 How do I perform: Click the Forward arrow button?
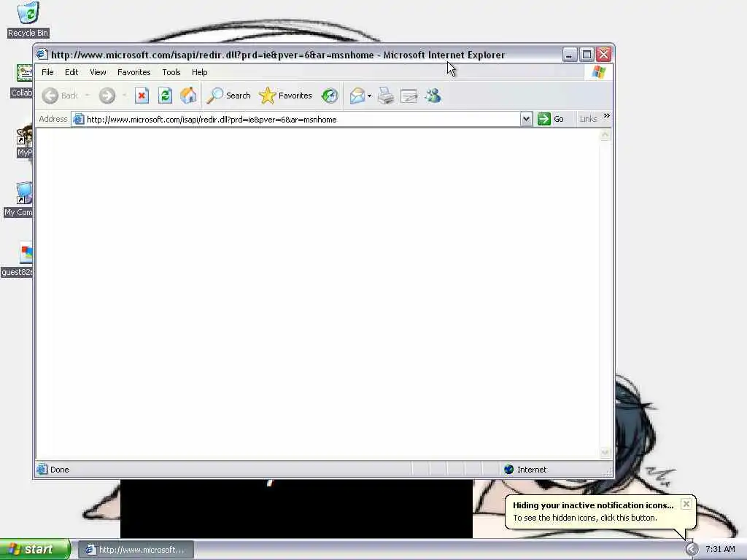coord(107,96)
